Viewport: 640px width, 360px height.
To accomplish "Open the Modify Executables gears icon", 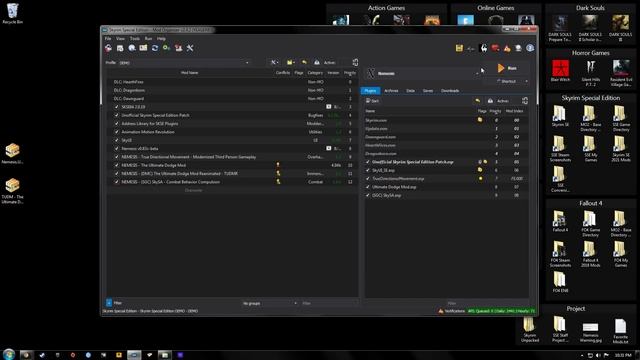I will pyautogui.click(x=167, y=48).
